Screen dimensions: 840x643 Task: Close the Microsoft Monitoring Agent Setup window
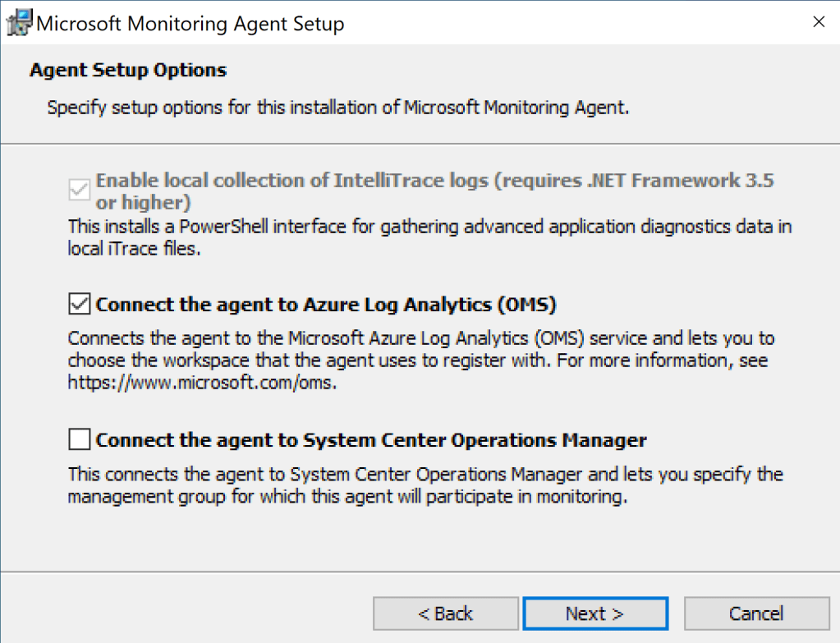(818, 23)
